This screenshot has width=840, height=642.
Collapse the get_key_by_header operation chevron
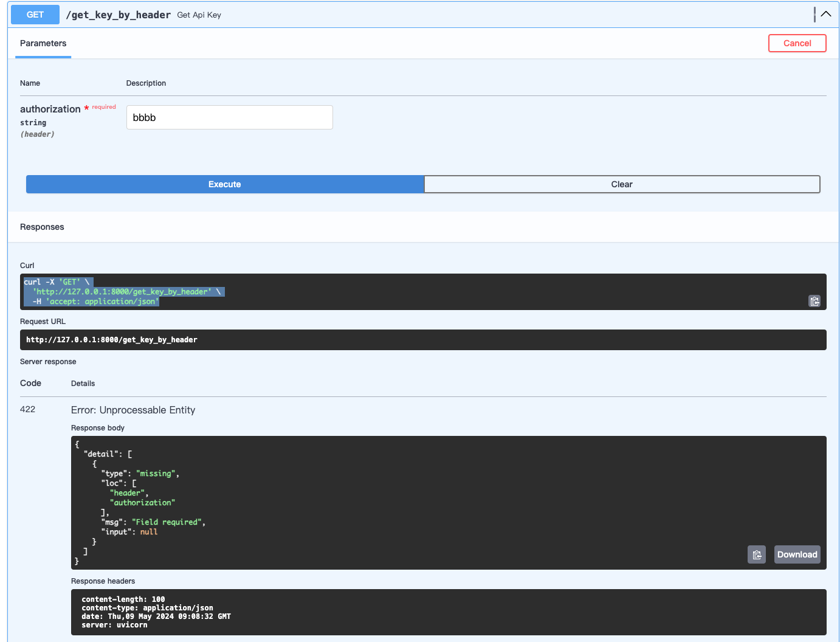click(x=825, y=14)
